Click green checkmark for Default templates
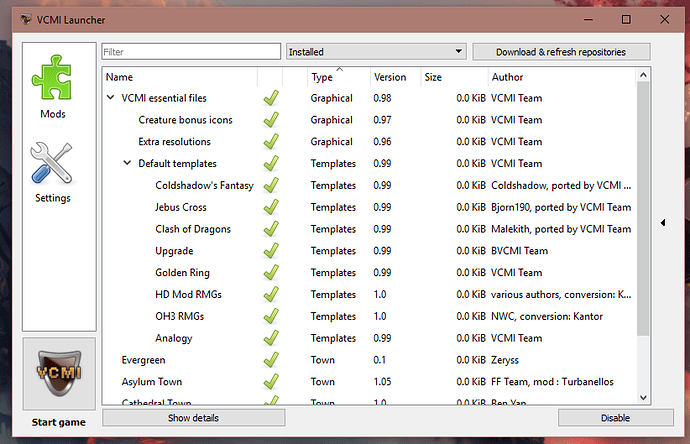The image size is (690, 444). point(271,163)
